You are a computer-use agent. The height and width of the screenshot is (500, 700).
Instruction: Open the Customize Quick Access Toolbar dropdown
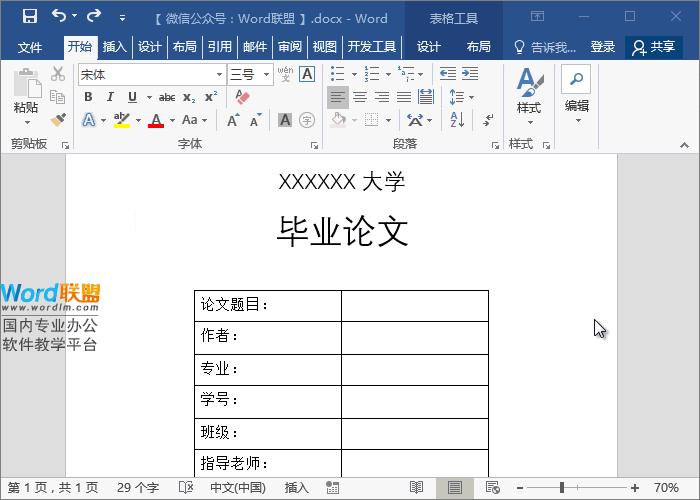tap(122, 18)
